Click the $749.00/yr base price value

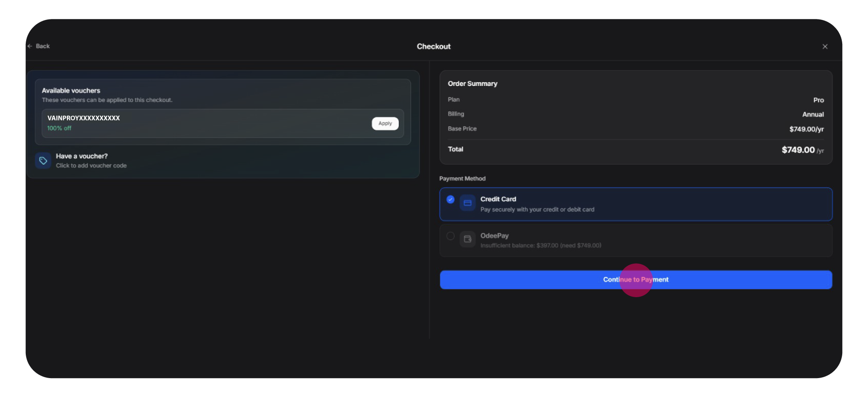(x=807, y=129)
